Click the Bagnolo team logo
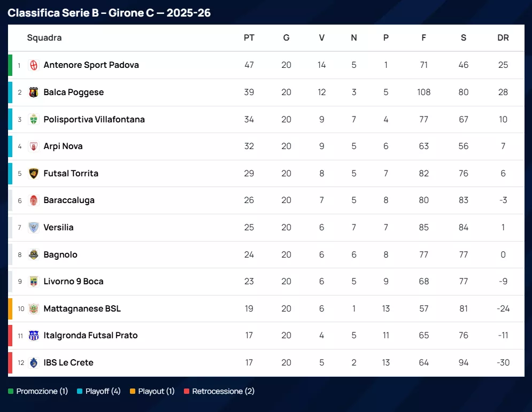 click(34, 254)
